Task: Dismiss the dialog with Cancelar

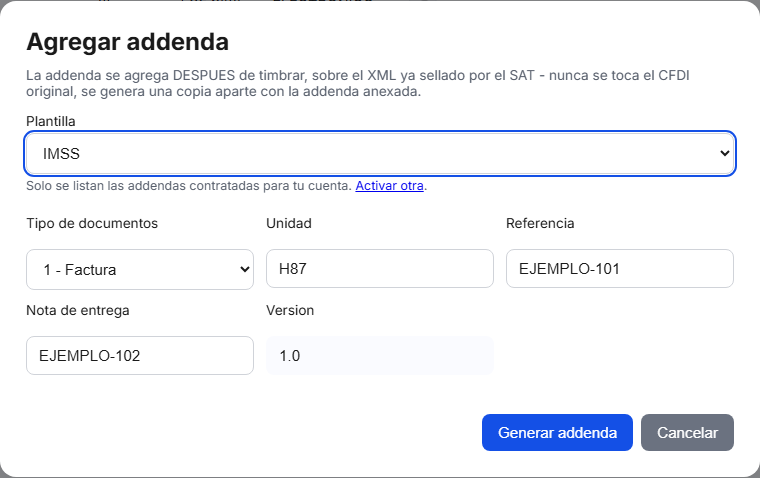Action: (x=687, y=432)
